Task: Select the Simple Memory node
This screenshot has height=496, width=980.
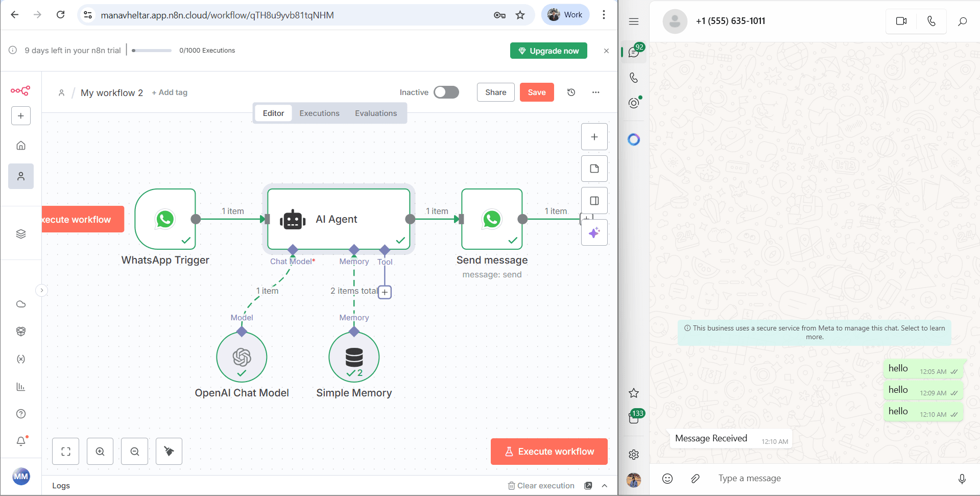Action: tap(354, 357)
